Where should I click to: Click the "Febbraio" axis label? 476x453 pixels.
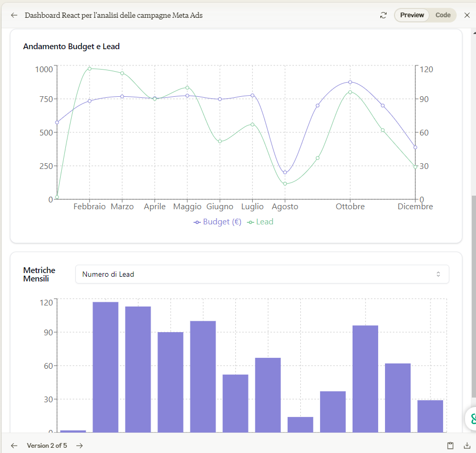coord(89,207)
